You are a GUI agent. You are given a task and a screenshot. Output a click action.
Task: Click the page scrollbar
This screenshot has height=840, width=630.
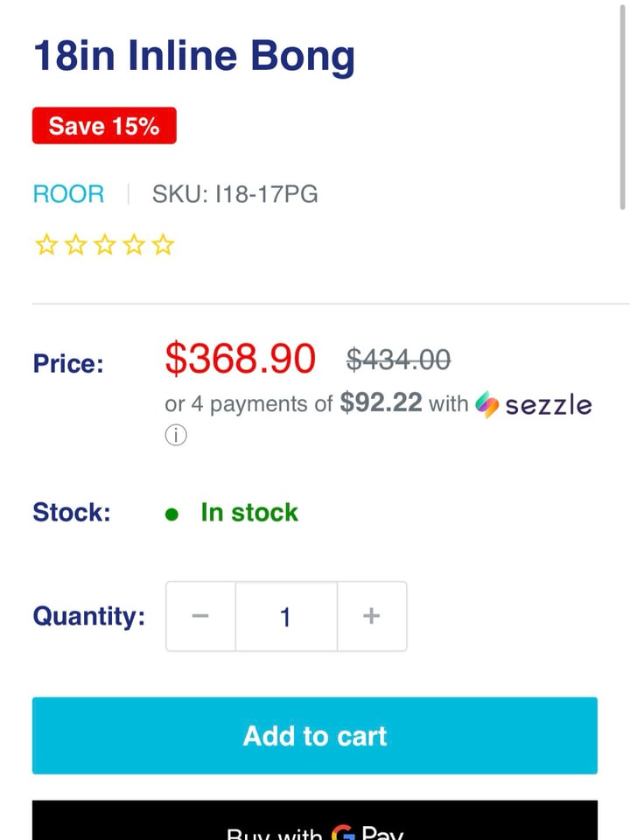(622, 105)
